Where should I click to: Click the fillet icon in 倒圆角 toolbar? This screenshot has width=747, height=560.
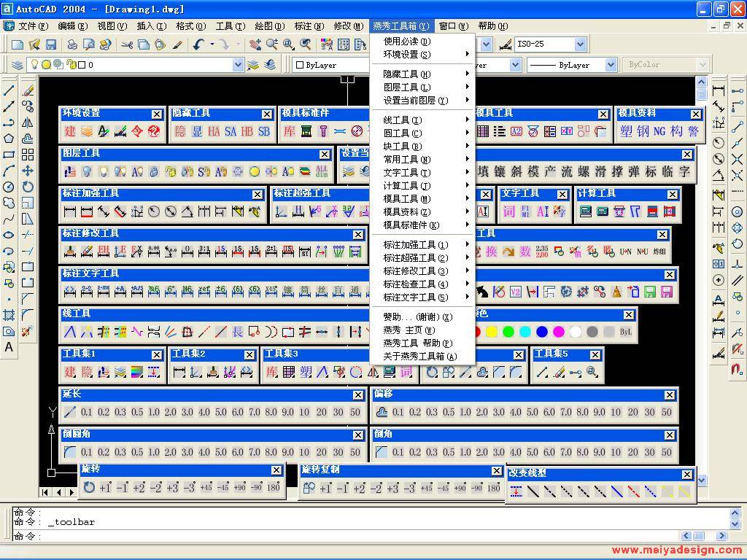[70, 452]
